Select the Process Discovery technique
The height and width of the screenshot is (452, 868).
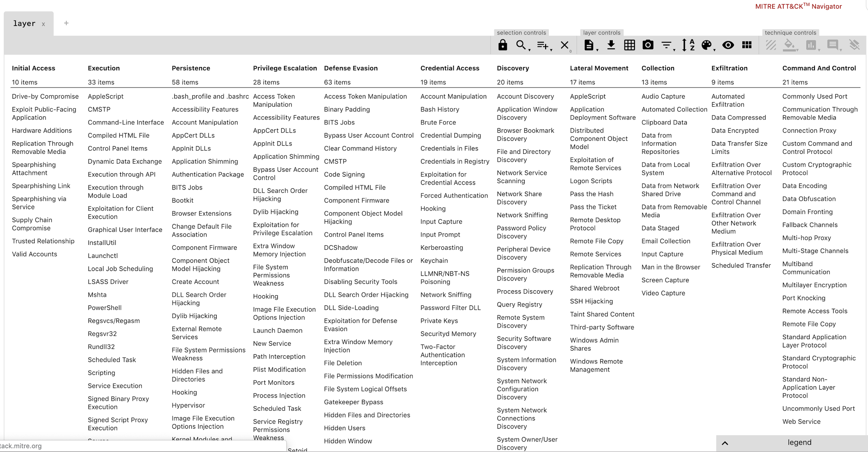coord(525,291)
